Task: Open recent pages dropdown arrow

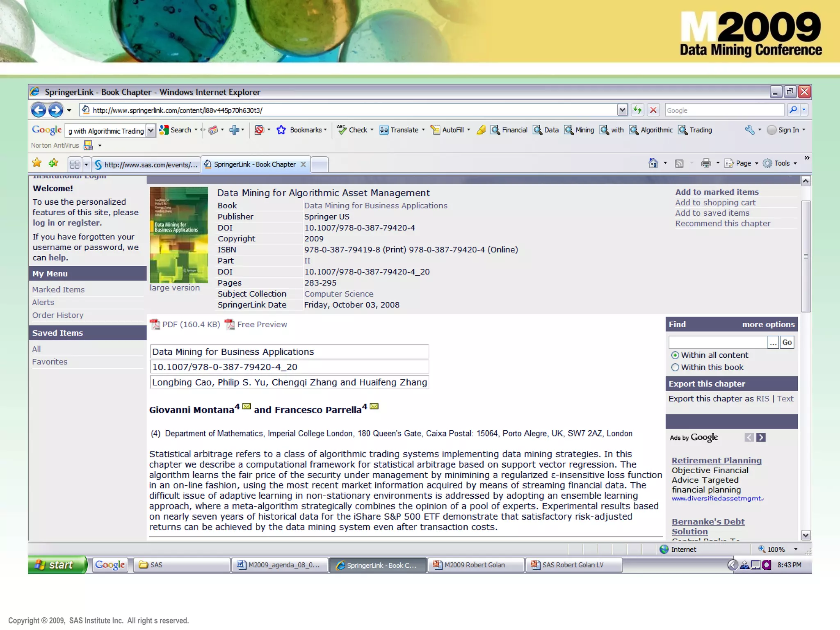Action: 69,110
